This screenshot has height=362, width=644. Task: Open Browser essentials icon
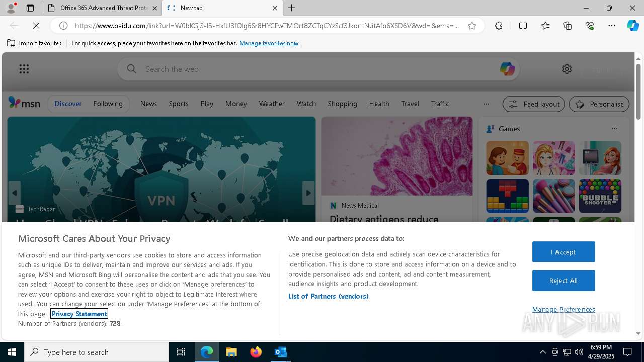click(x=590, y=26)
